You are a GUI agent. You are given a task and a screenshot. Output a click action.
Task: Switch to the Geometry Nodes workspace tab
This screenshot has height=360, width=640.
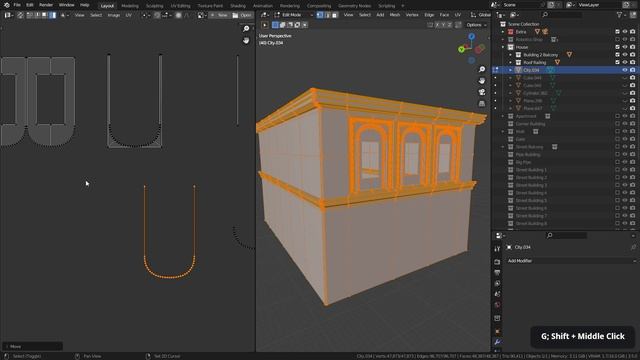[354, 6]
